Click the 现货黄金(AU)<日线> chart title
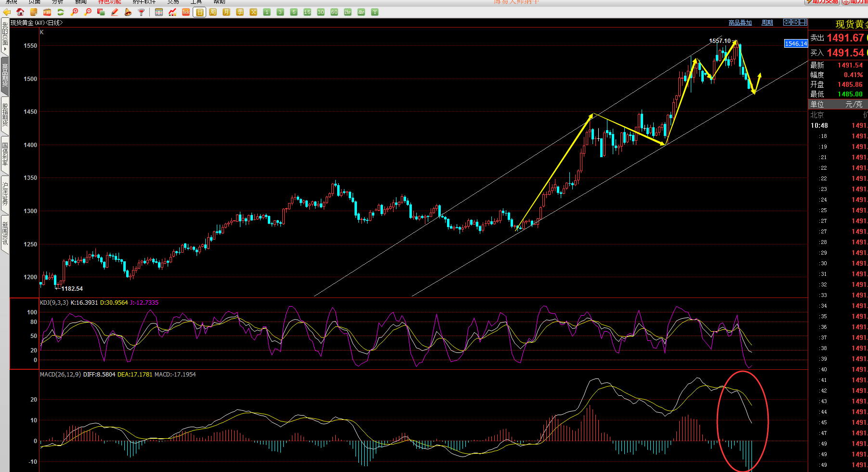The image size is (868, 472). (x=37, y=23)
